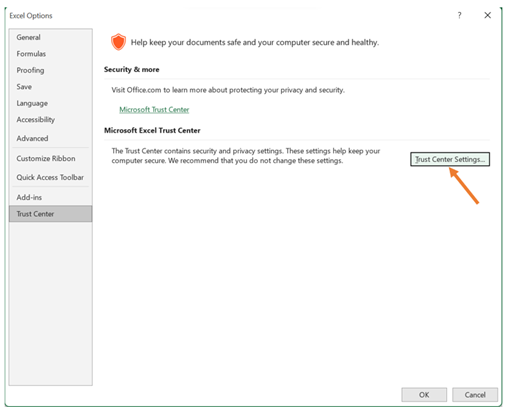Open Accessibility options
Viewport: 514px width, 407px height.
[x=51, y=120]
